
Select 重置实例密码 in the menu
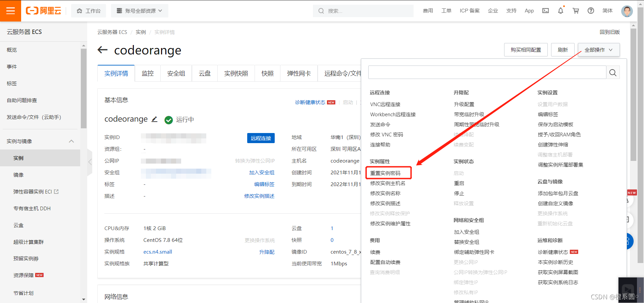[x=385, y=173]
